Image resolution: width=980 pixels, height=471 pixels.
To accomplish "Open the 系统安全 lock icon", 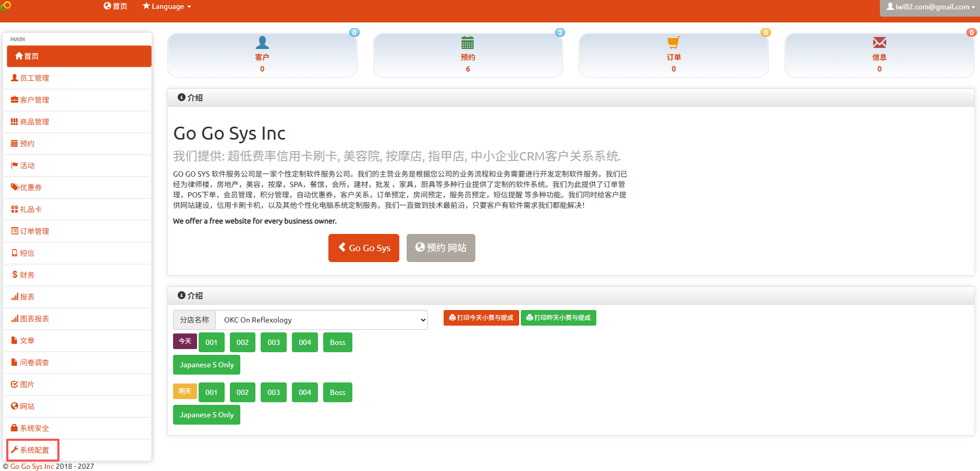I will (15, 428).
